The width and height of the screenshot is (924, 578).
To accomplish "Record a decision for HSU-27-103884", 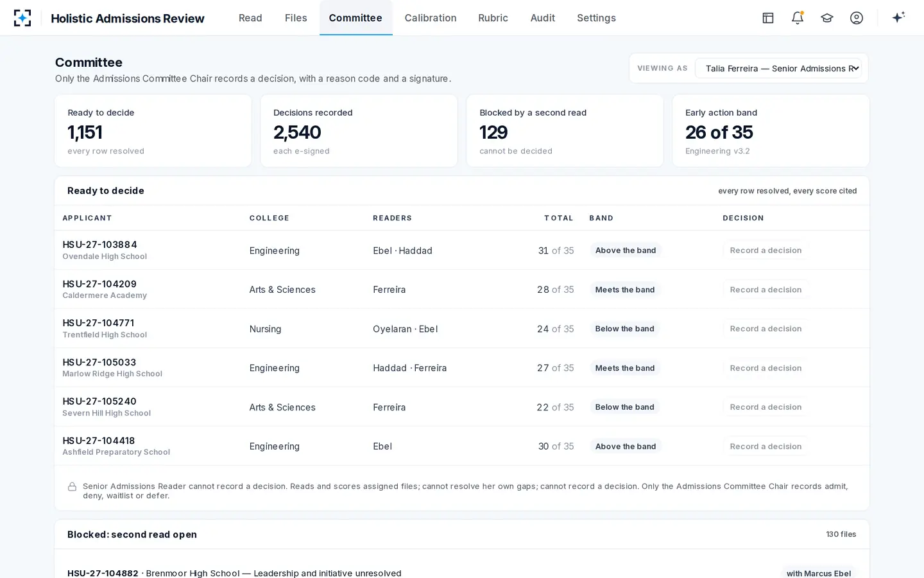I will point(766,250).
